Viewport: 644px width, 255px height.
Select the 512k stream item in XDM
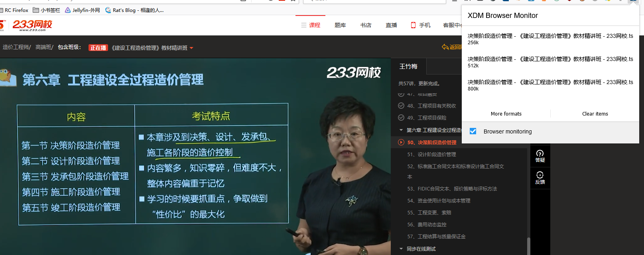(x=550, y=62)
